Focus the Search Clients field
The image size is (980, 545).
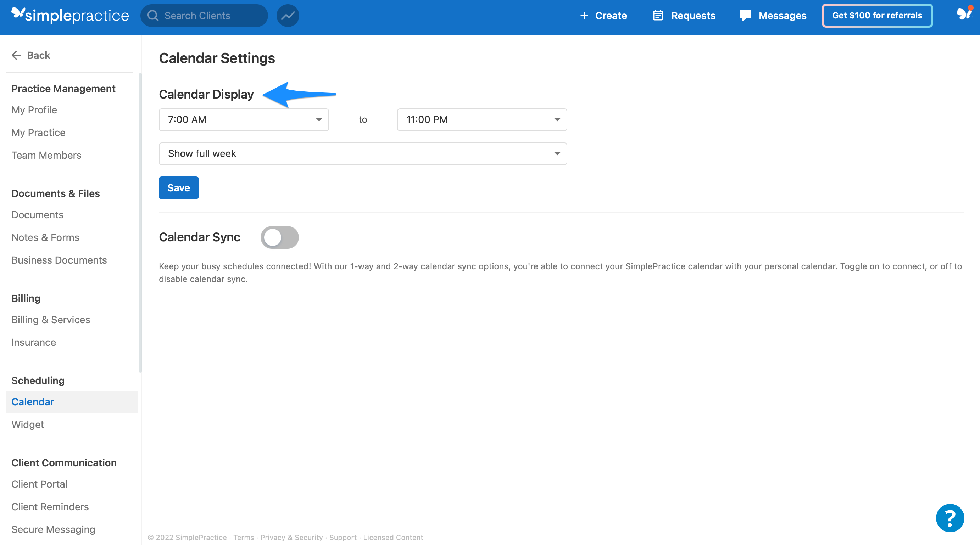coord(204,16)
